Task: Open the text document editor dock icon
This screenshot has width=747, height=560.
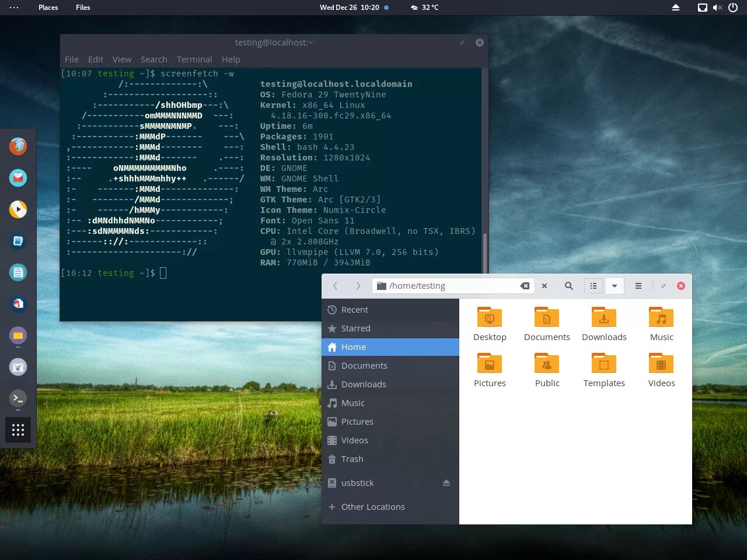Action: [x=18, y=272]
